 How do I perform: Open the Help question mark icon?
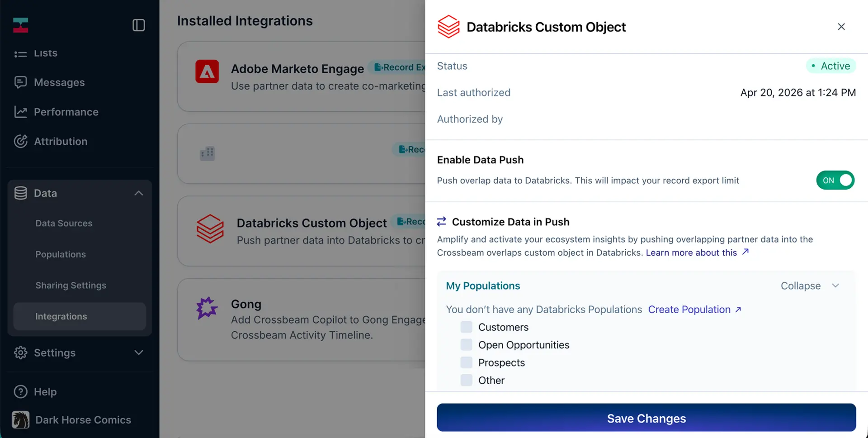click(20, 391)
